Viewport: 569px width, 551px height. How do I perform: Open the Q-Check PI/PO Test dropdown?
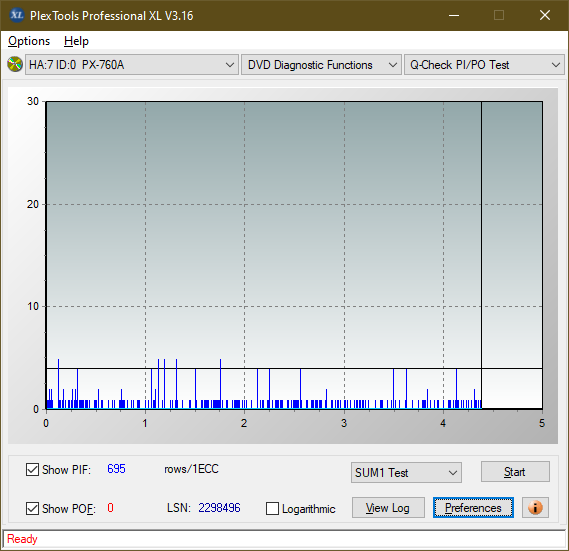(484, 65)
